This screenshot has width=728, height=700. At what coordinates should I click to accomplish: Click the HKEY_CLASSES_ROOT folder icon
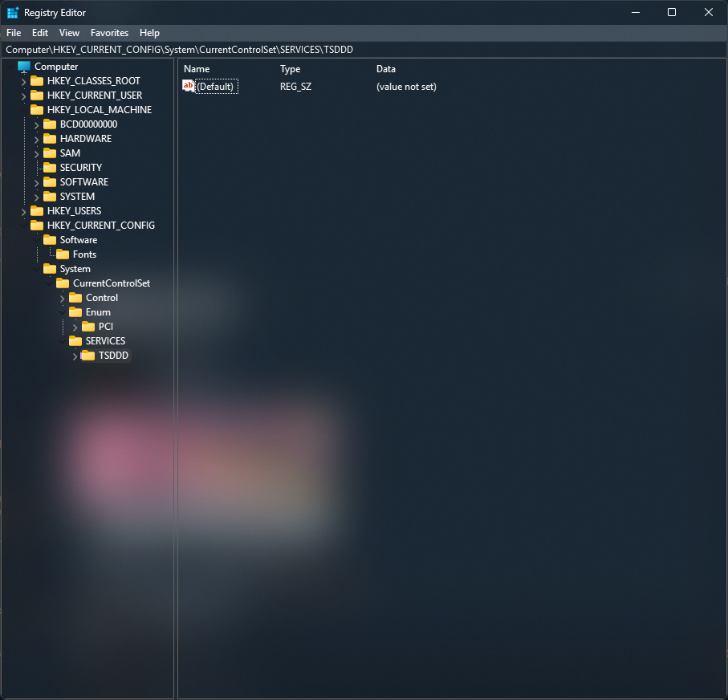tap(37, 81)
